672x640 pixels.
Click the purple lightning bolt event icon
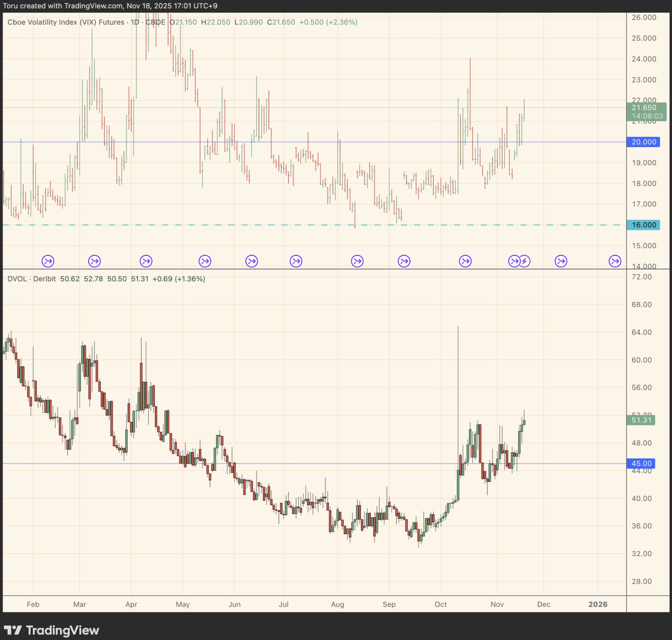tap(524, 261)
